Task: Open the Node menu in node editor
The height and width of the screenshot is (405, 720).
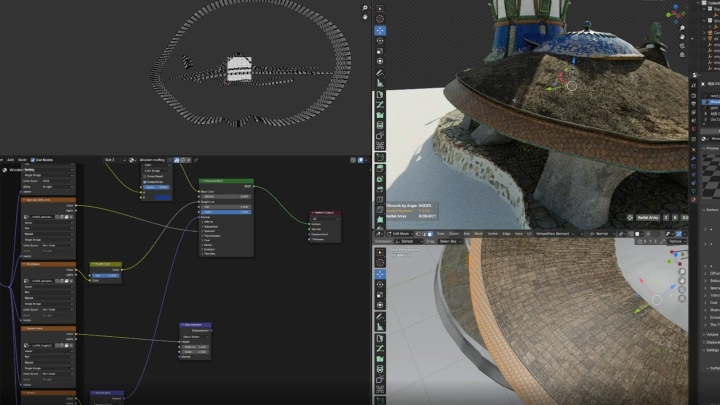Action: [23, 159]
